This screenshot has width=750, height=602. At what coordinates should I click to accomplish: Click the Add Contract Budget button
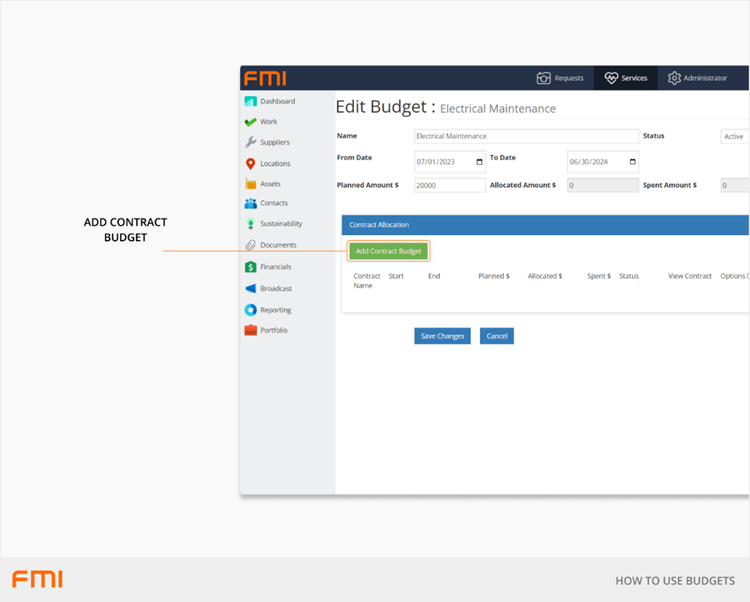tap(388, 251)
